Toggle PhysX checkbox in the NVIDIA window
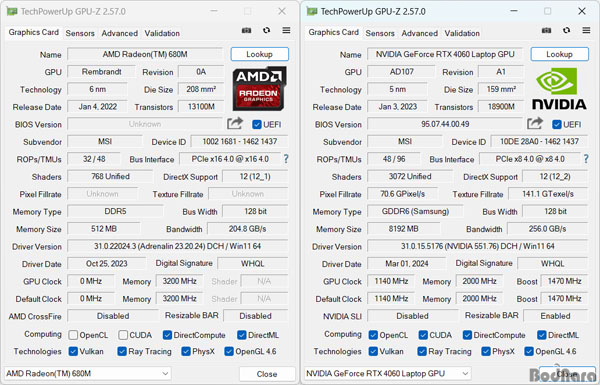Viewport: 600px width, 385px height. (486, 351)
